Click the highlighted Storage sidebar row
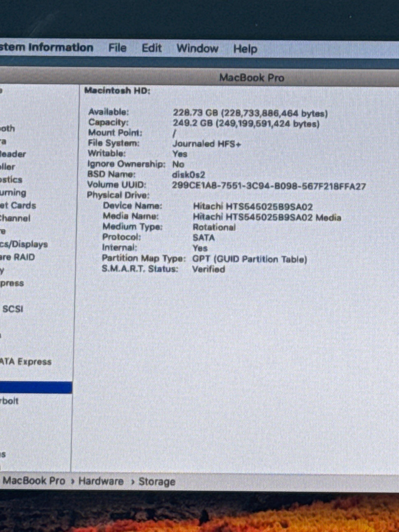The image size is (399, 532). [36, 387]
